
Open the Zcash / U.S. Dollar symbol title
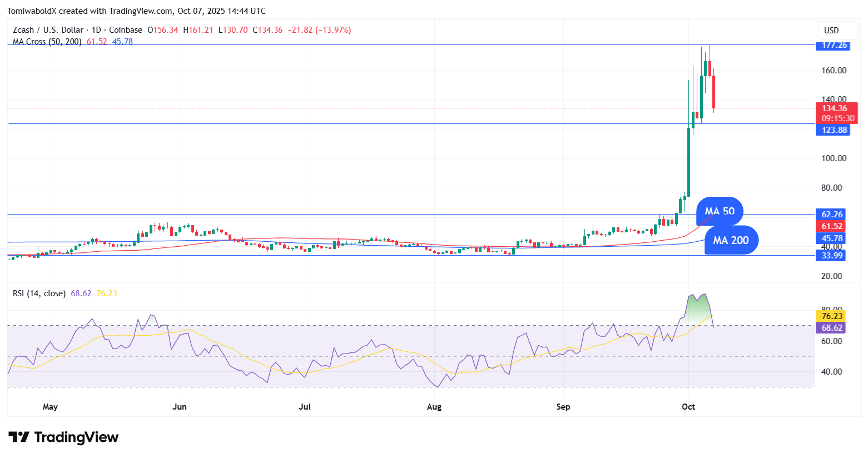[x=48, y=30]
